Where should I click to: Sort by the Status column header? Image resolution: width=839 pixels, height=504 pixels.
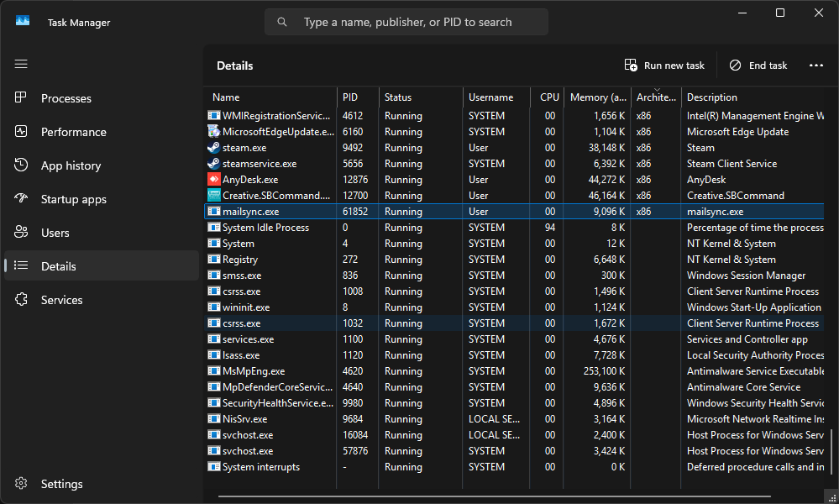421,97
